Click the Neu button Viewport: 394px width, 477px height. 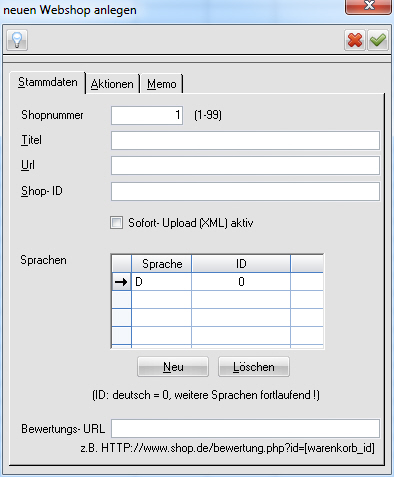(x=173, y=367)
